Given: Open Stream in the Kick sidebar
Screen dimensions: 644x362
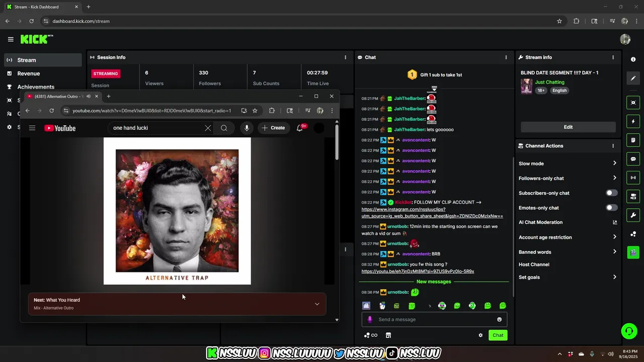Looking at the screenshot, I should tap(43, 60).
